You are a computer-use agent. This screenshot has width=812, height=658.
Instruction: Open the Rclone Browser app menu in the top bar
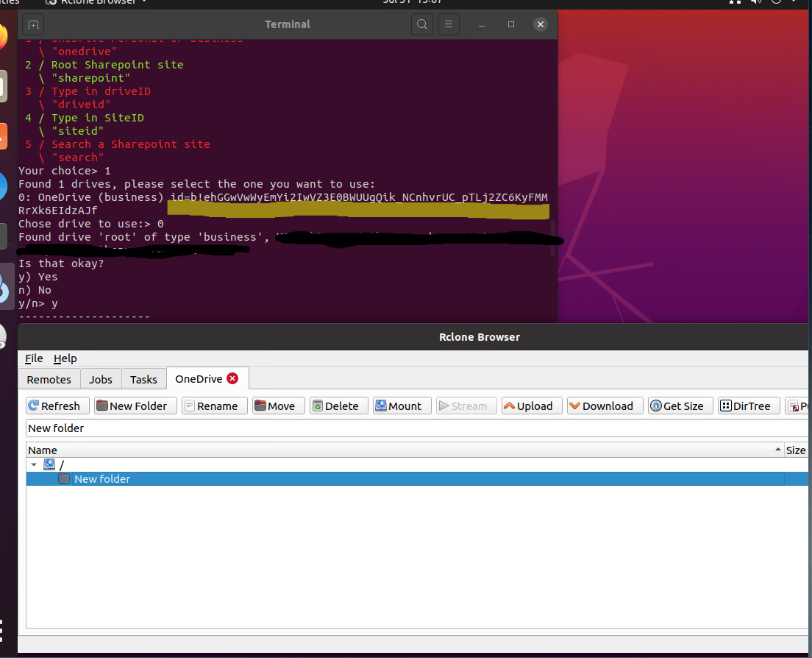click(x=96, y=2)
